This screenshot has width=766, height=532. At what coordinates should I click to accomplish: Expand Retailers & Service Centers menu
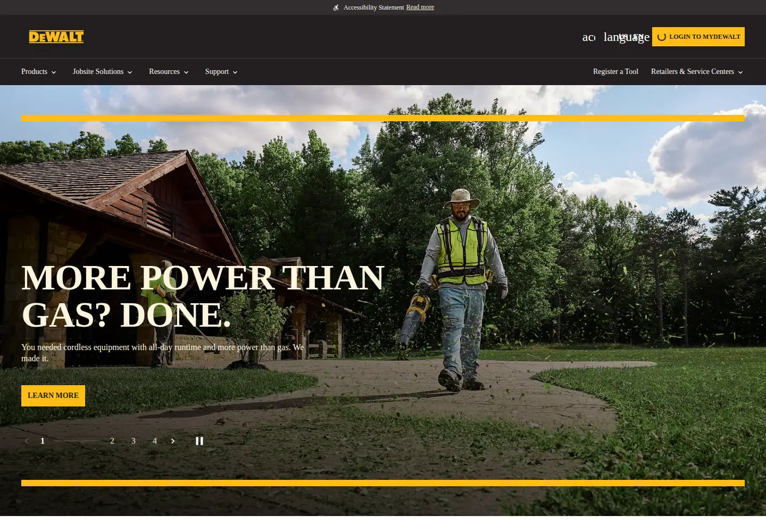pyautogui.click(x=697, y=72)
